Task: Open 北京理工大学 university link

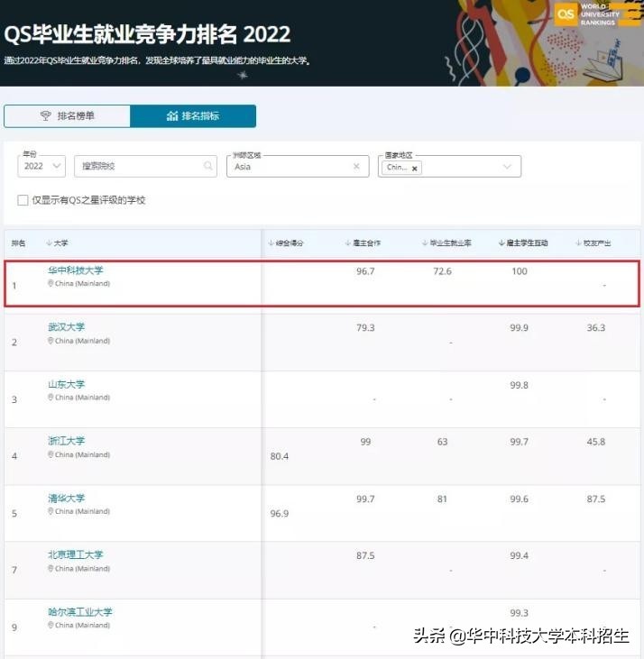Action: pyautogui.click(x=76, y=554)
